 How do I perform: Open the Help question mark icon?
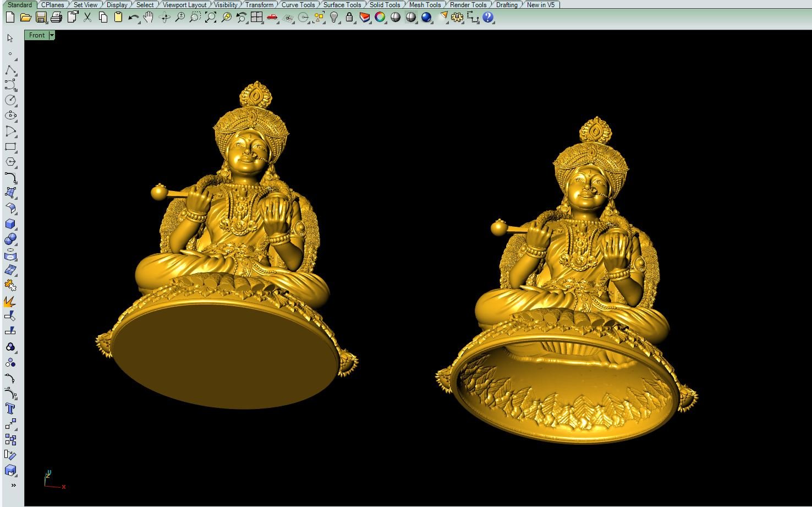pos(488,18)
